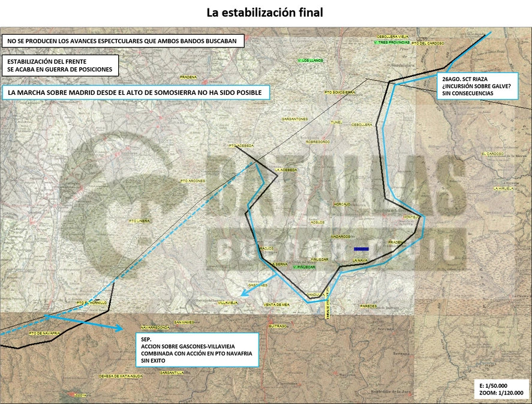
Task: Click the "LA HIRUELA" label
Action: [x=504, y=188]
